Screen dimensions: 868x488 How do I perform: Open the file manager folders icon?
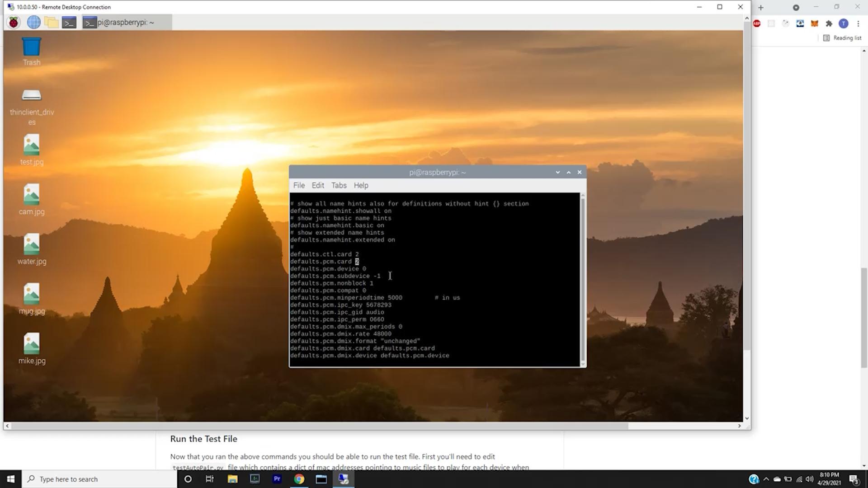coord(52,22)
